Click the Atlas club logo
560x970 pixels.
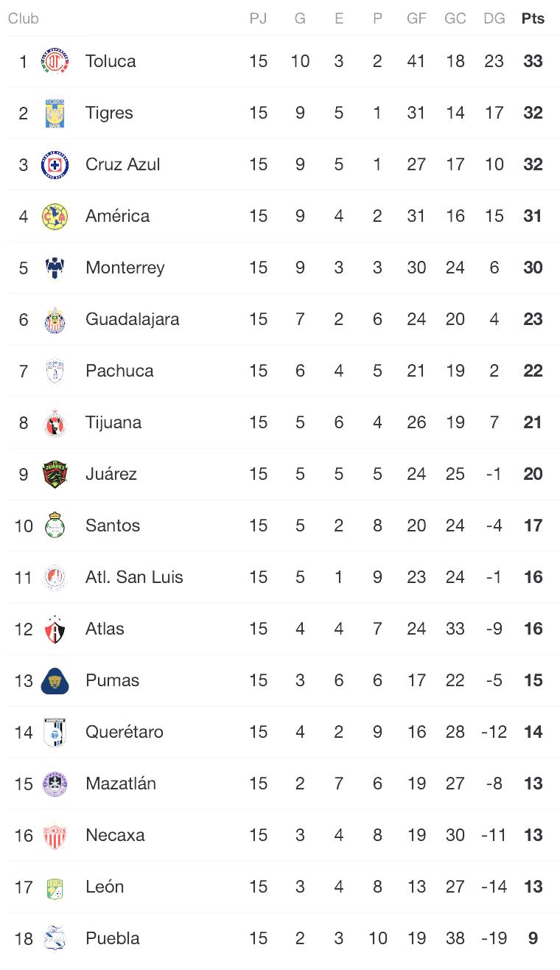tap(55, 629)
